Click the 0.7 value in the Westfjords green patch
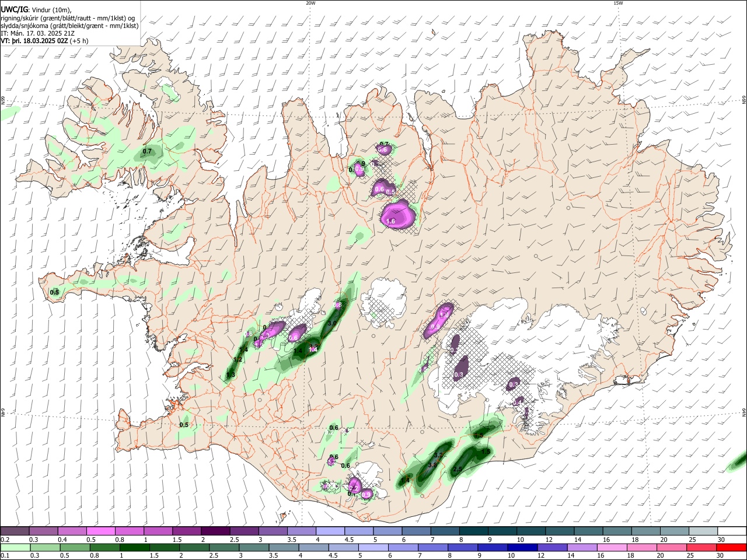This screenshot has height=560, width=747. click(147, 151)
